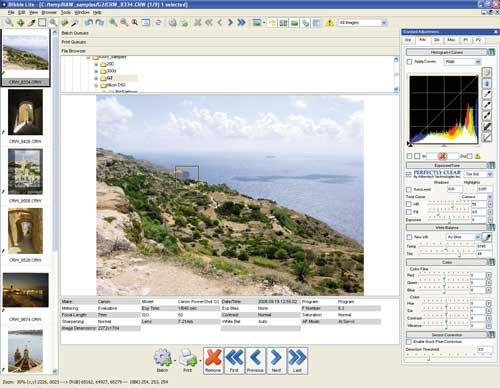Open the Tools menu
500x388 pixels.
click(x=66, y=12)
